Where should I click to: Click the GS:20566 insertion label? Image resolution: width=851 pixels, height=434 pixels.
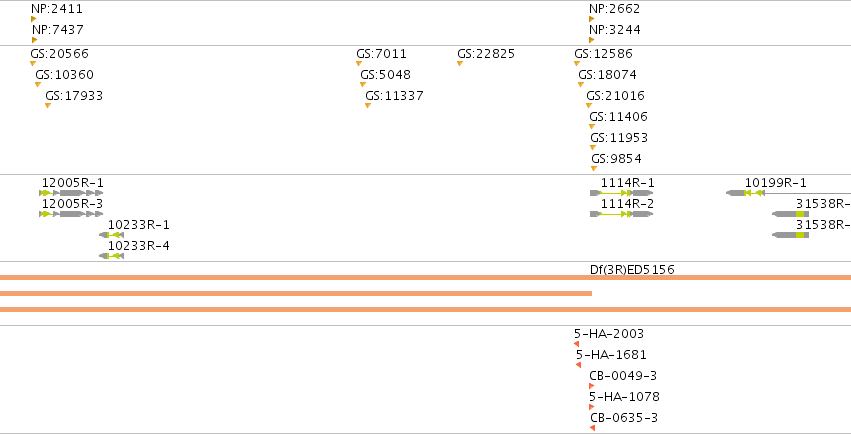tap(59, 54)
